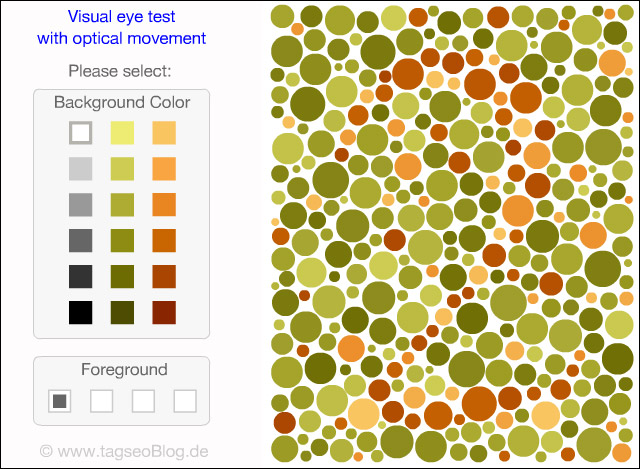The image size is (640, 469).
Task: Choose the light orange top-row swatch
Action: click(164, 132)
